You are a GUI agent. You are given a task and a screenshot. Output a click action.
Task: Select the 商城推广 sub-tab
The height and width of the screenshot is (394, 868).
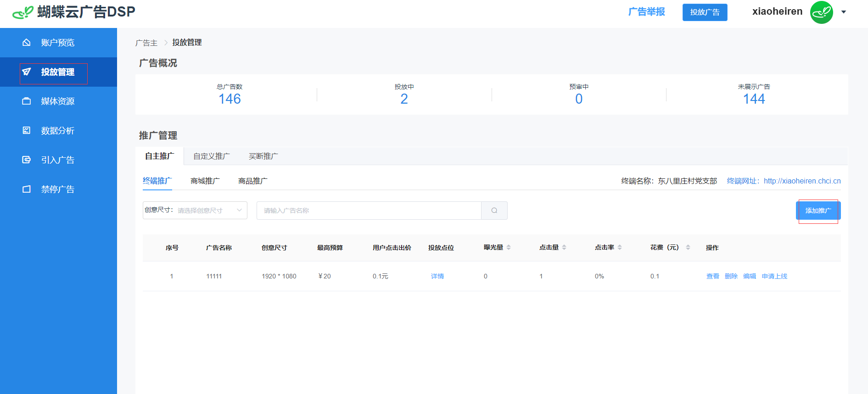coord(205,181)
